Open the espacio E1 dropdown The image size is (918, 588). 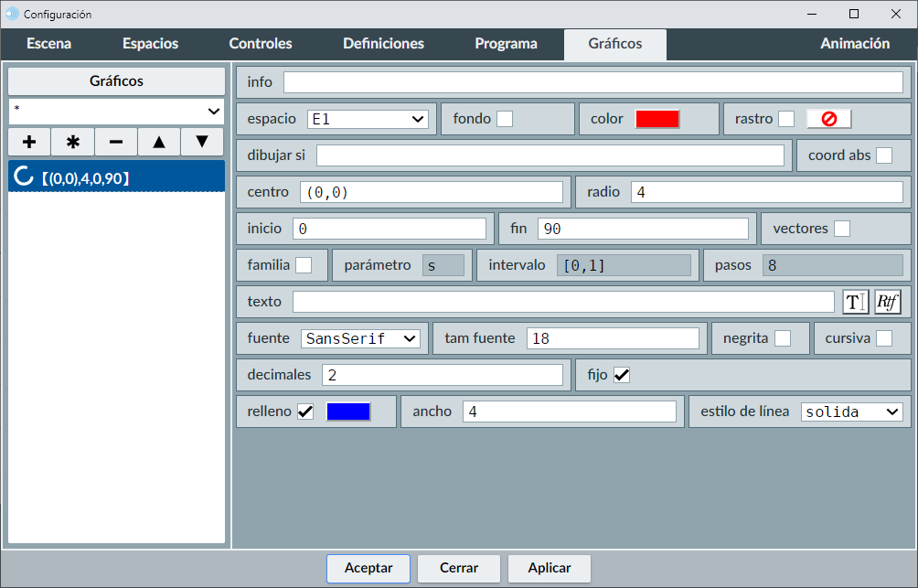368,119
